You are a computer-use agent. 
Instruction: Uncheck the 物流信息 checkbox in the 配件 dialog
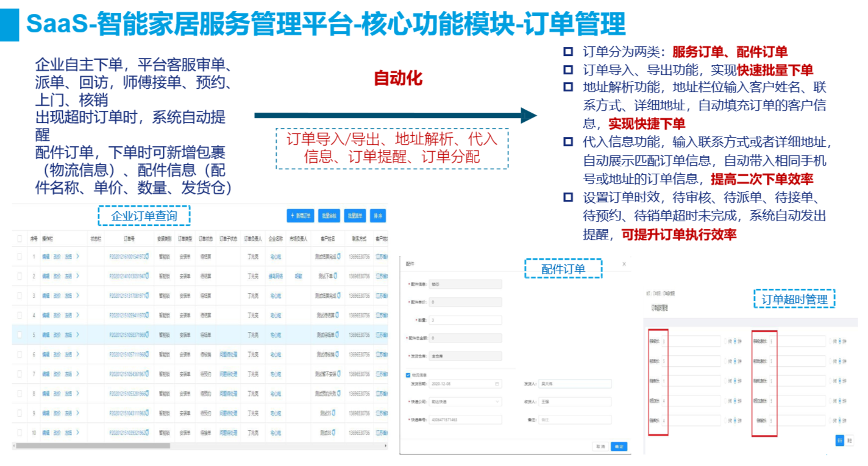(408, 375)
